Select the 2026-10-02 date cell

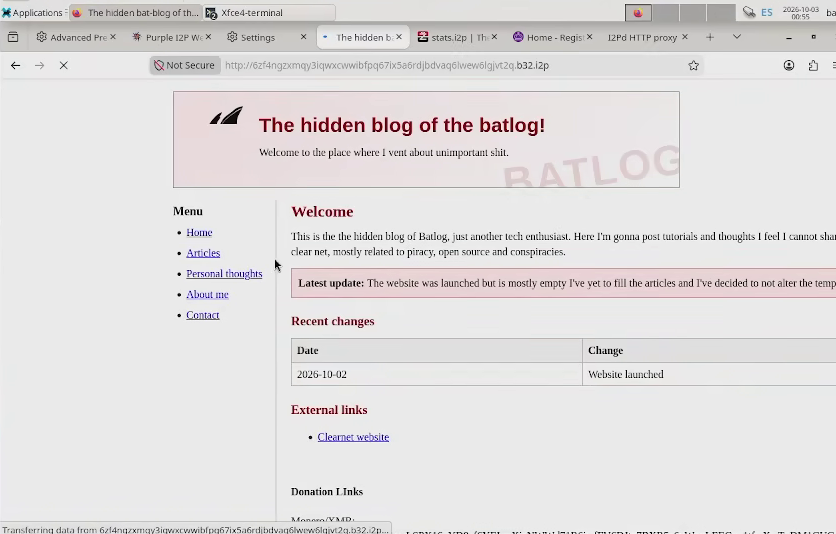pos(437,374)
